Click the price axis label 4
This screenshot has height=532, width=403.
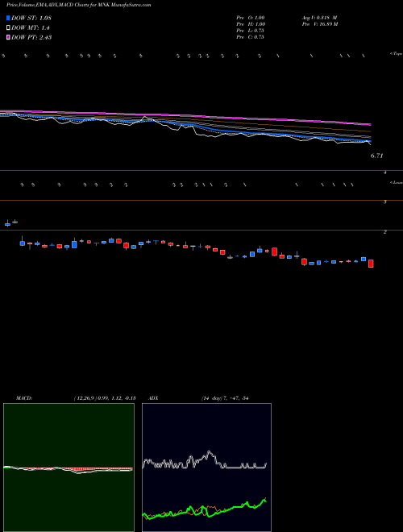pyautogui.click(x=385, y=172)
